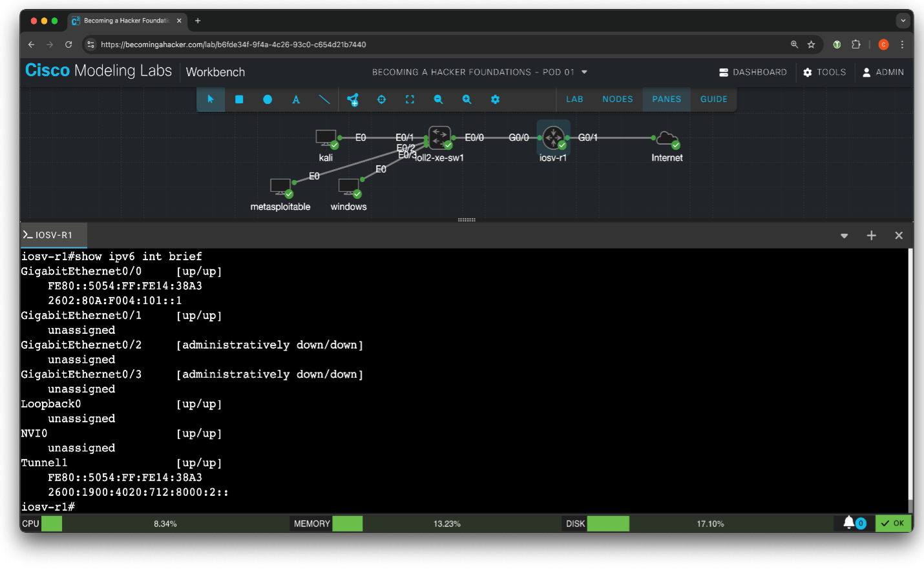Select the line annotation tool
This screenshot has width=924, height=576.
point(324,99)
